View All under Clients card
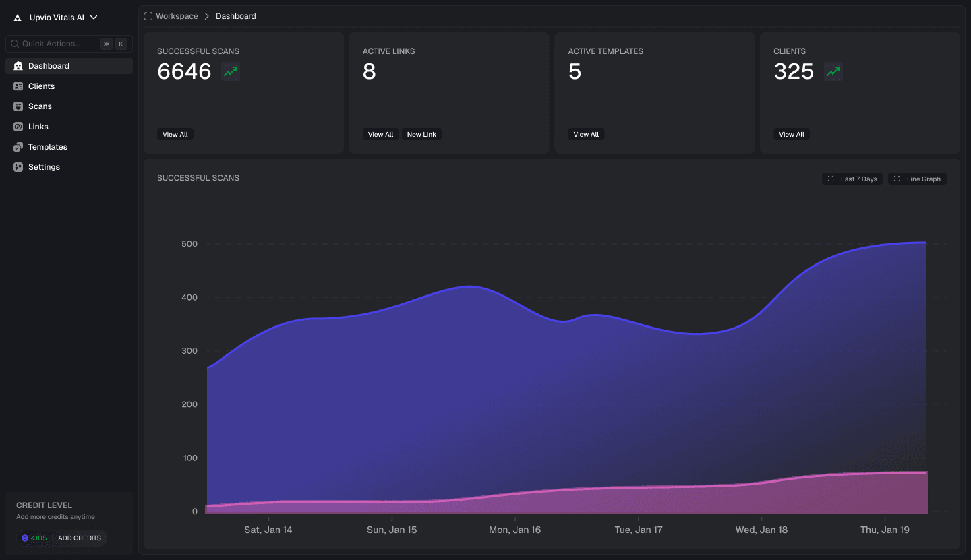Viewport: 971px width, 560px height. click(x=792, y=134)
